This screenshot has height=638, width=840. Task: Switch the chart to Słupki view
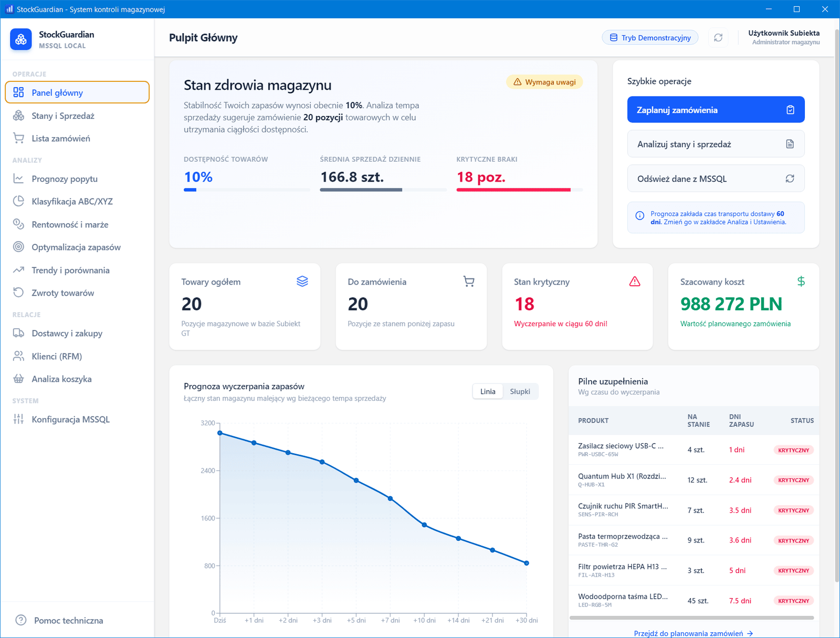click(x=520, y=391)
